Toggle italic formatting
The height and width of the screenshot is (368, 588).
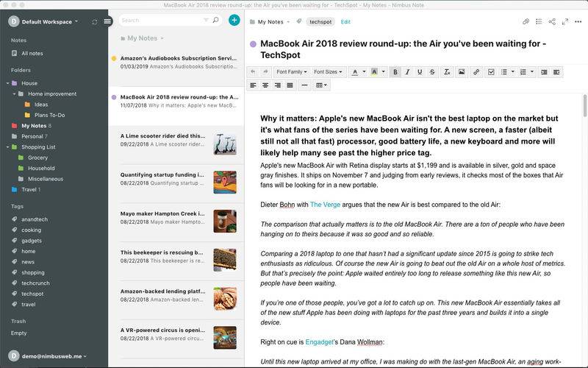[x=407, y=71]
